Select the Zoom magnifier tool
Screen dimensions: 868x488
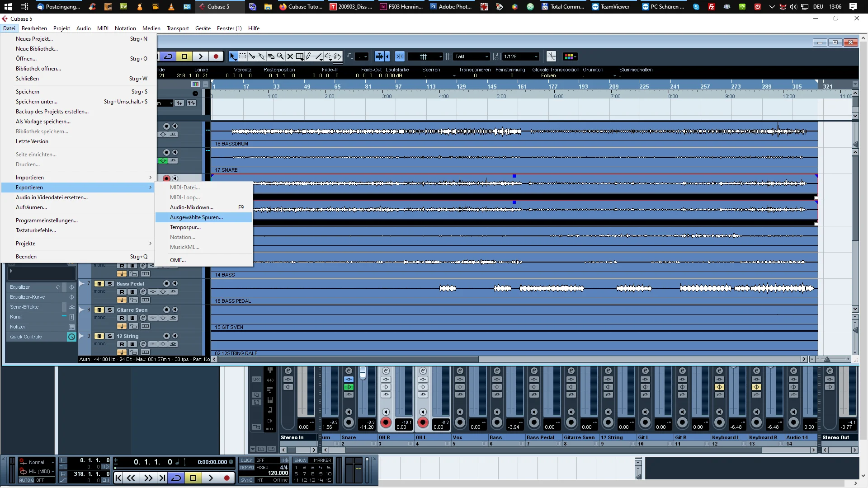point(280,56)
